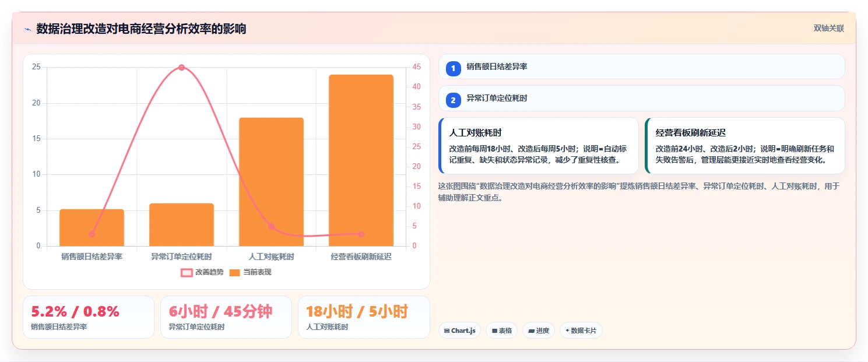Toggle the 当前表现 legend item
Image resolution: width=868 pixels, height=362 pixels.
click(x=250, y=272)
